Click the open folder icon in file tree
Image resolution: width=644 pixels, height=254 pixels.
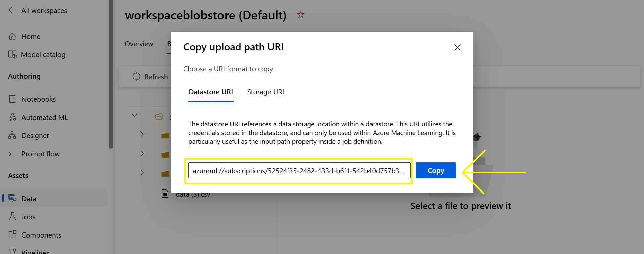[x=159, y=117]
